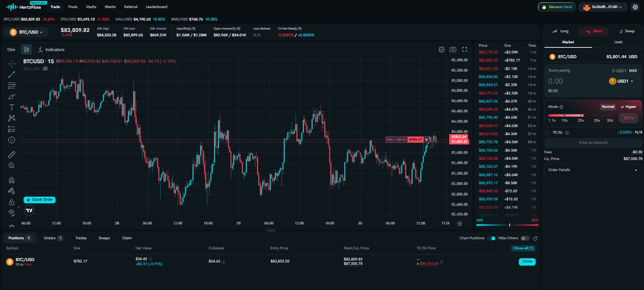
Task: Expand the Order Details section
Action: click(x=592, y=170)
